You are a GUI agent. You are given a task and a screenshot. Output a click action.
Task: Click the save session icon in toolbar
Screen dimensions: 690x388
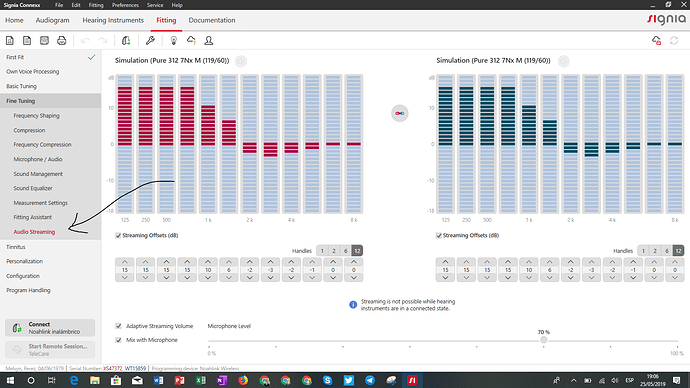(x=44, y=40)
